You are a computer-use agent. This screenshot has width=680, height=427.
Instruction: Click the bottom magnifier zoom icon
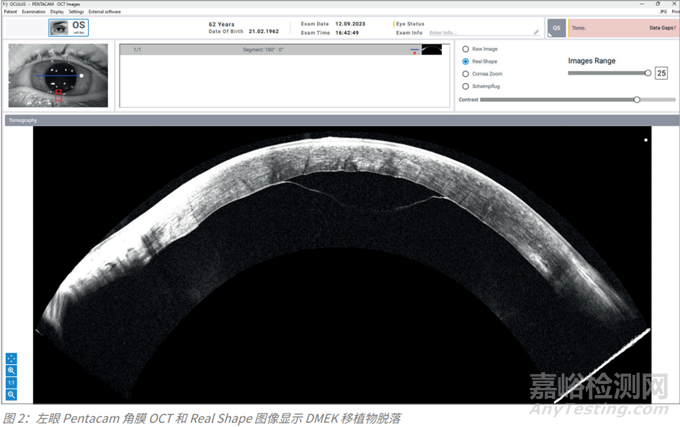(11, 394)
